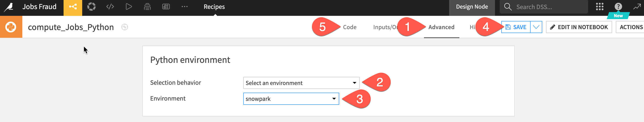644x122 pixels.
Task: Click the Dataiku bird logo
Action: coord(9,7)
